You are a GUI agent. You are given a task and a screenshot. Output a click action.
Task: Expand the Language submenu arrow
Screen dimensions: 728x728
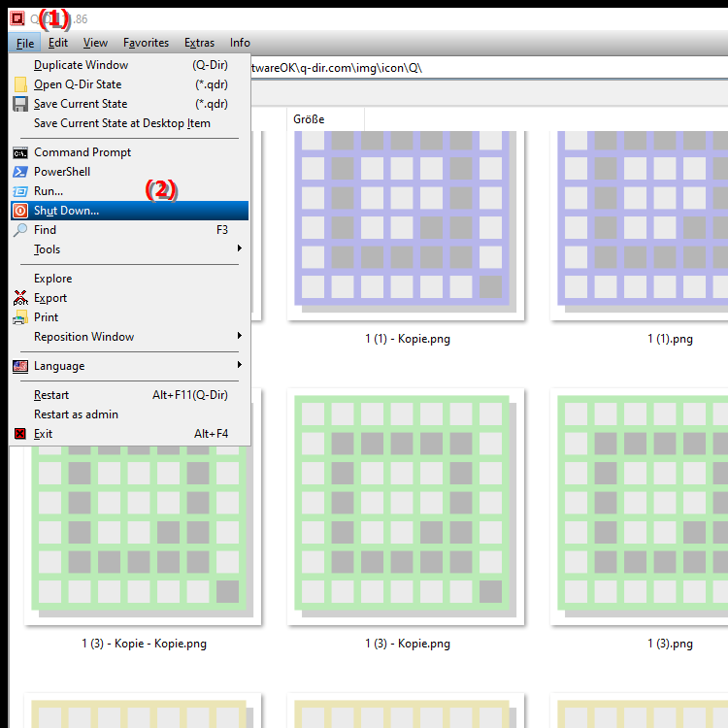tap(239, 365)
